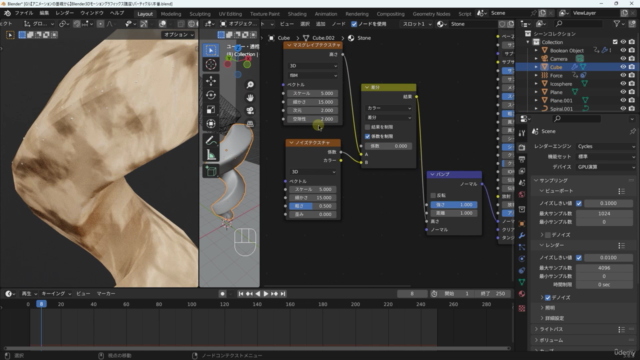
Task: Toggle the render Denoise checkbox
Action: (x=548, y=298)
